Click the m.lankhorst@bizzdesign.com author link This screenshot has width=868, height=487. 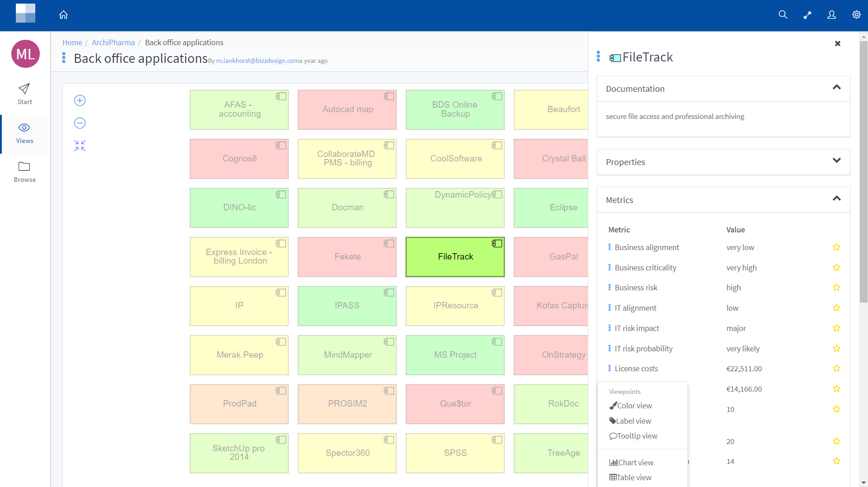point(257,61)
